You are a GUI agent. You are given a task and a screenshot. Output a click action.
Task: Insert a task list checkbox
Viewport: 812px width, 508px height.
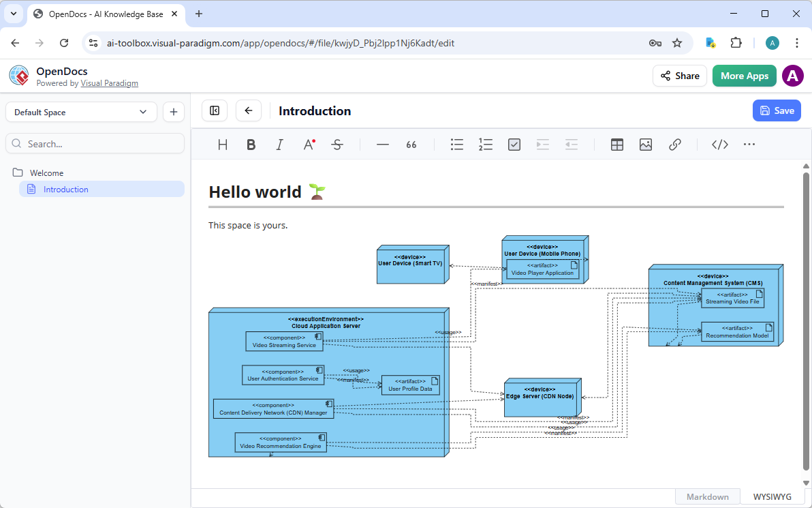pos(514,144)
